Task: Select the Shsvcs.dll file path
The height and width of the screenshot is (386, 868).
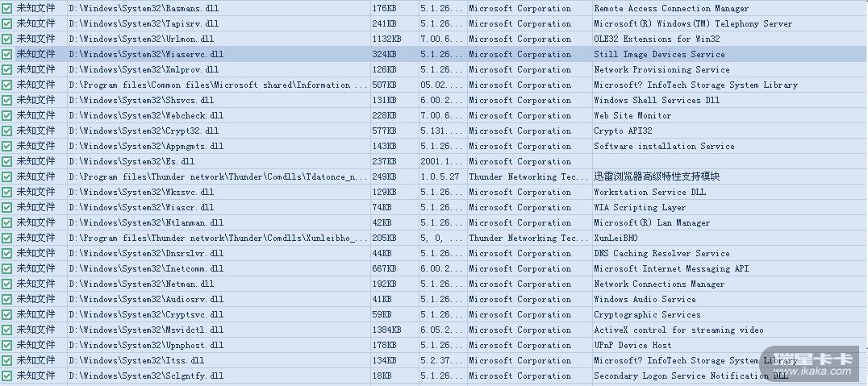Action: coord(142,100)
